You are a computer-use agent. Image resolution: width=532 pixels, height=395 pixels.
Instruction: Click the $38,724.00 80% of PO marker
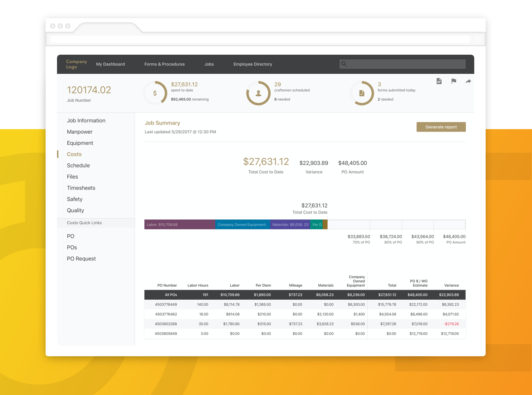pos(391,239)
